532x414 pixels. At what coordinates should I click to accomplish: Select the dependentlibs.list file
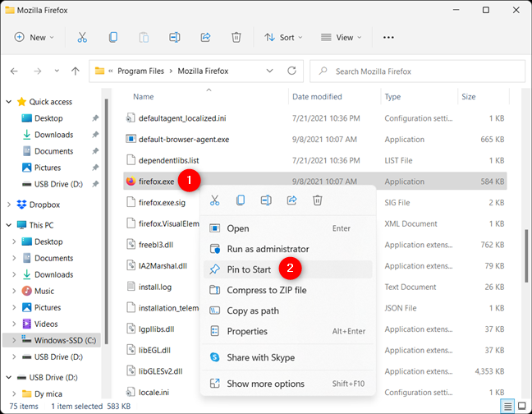pyautogui.click(x=168, y=160)
